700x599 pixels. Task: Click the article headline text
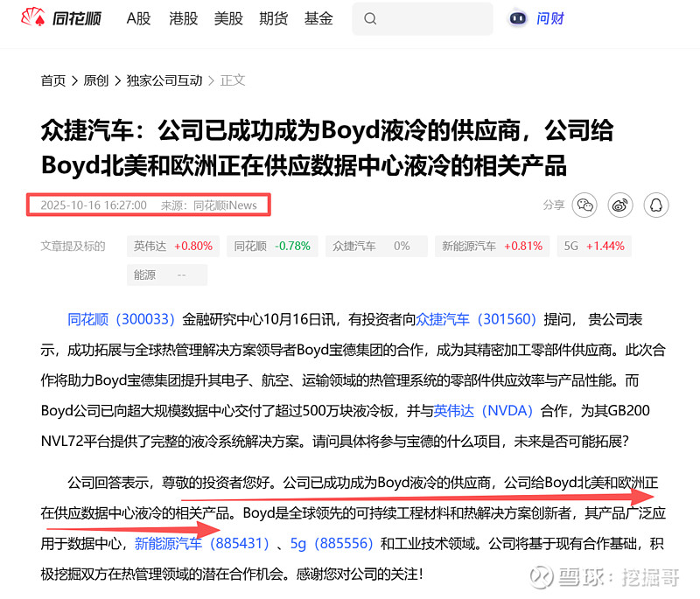click(327, 148)
